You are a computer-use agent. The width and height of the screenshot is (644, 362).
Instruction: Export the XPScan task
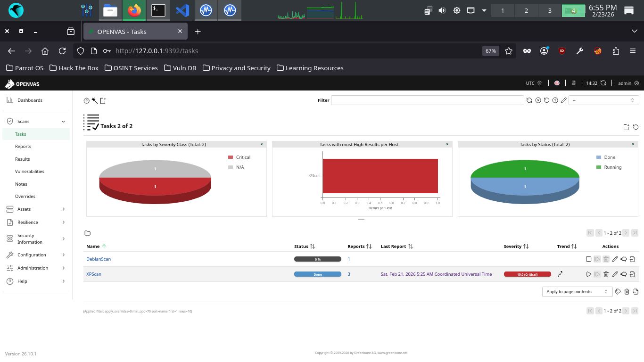(632, 274)
